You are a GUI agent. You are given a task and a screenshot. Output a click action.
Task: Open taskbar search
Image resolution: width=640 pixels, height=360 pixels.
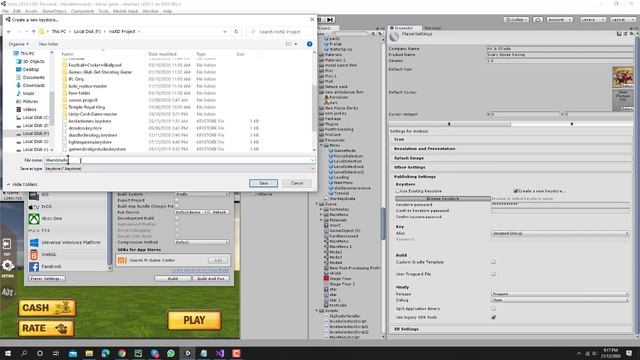tap(24, 353)
